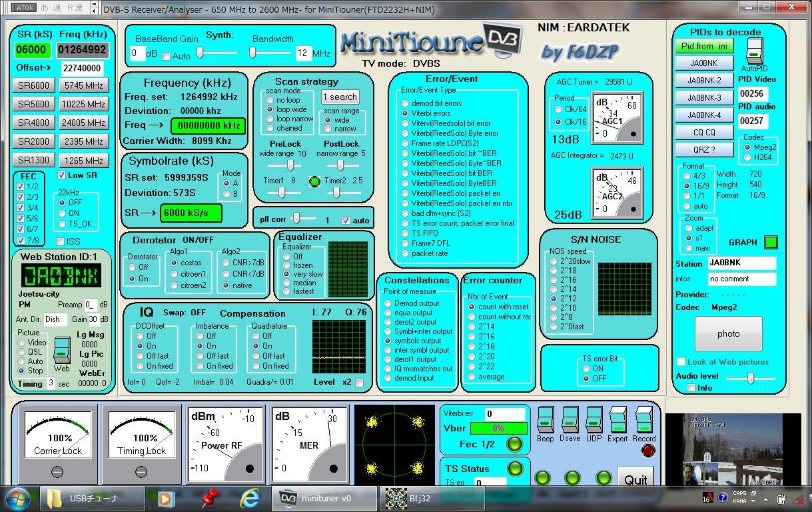Image resolution: width=812 pixels, height=512 pixels.
Task: Toggle the BaseBand Gain Auto checkbox
Action: click(166, 56)
